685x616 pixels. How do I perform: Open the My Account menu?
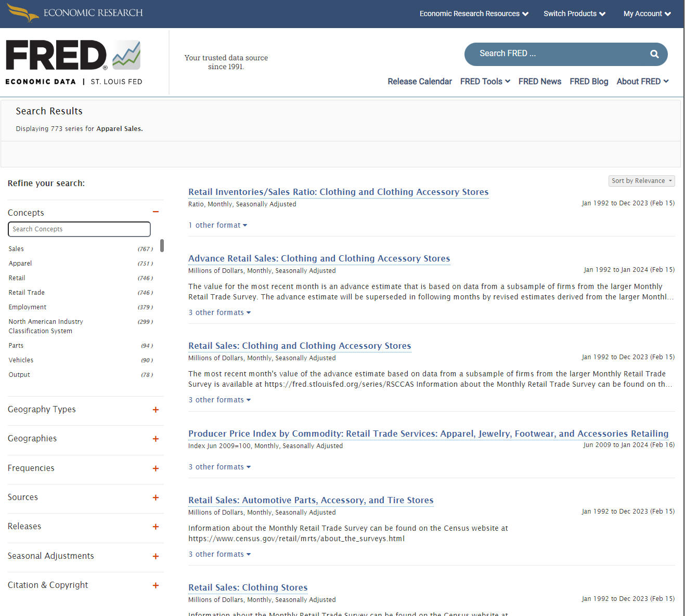point(647,14)
